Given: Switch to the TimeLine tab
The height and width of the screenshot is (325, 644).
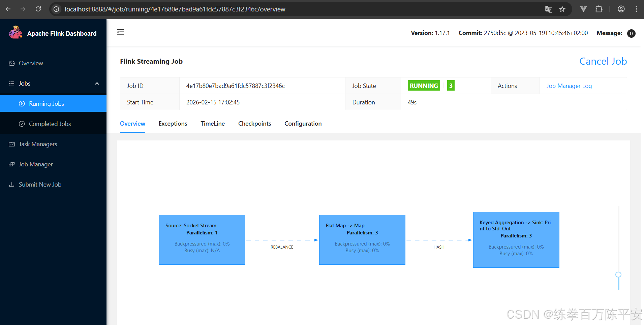Looking at the screenshot, I should coord(213,124).
